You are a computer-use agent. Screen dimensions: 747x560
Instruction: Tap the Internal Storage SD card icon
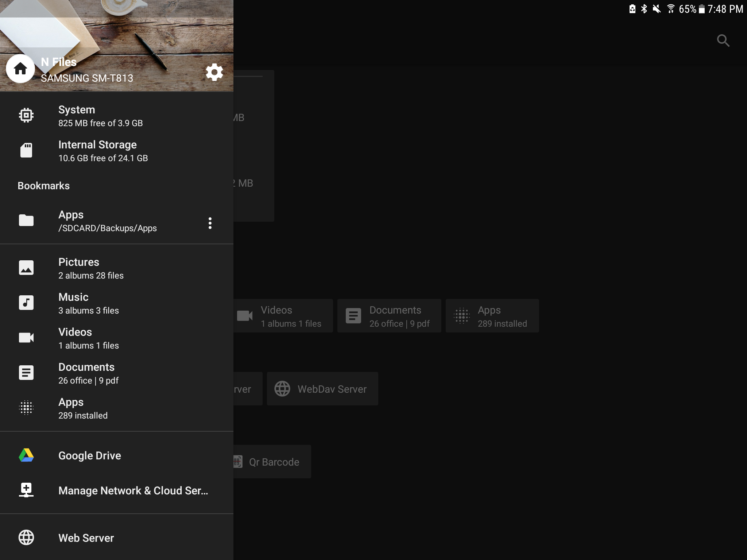coord(26,150)
